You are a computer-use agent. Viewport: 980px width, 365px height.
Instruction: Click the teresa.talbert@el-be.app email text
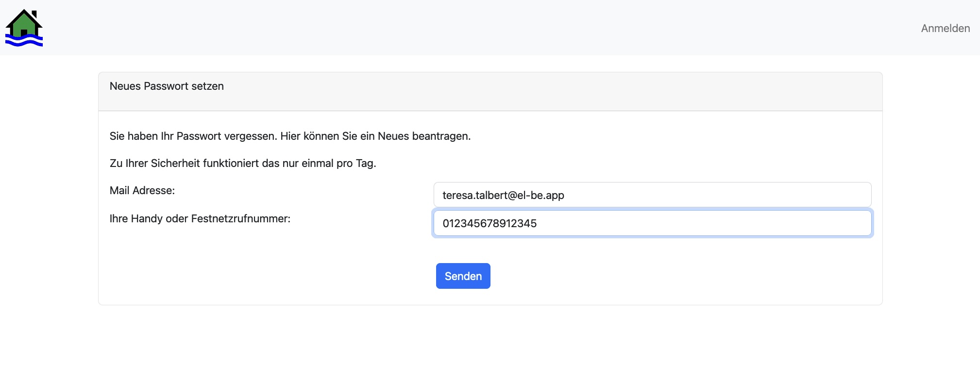503,195
